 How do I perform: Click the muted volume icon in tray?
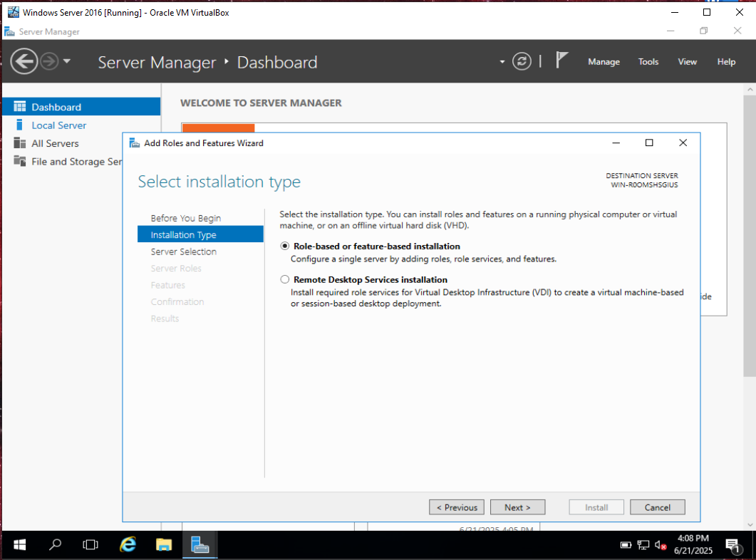point(661,545)
